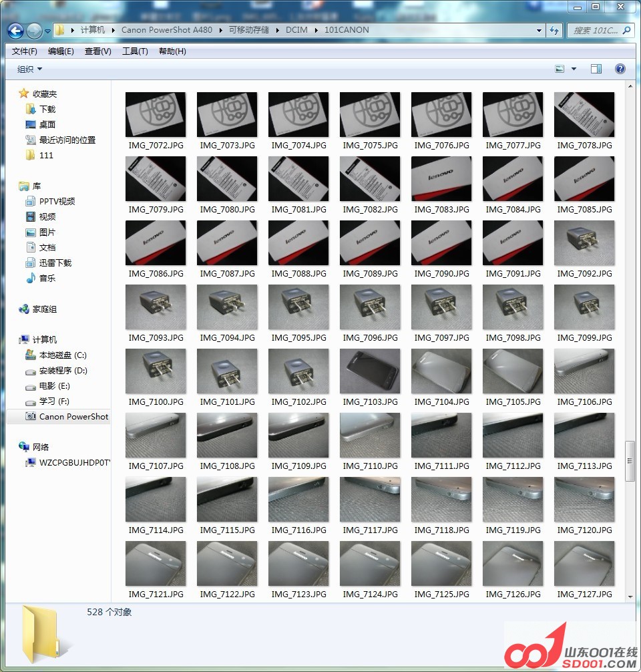This screenshot has width=641, height=672.
Task: Click the IMG_7088.JPG file name
Action: pyautogui.click(x=299, y=274)
